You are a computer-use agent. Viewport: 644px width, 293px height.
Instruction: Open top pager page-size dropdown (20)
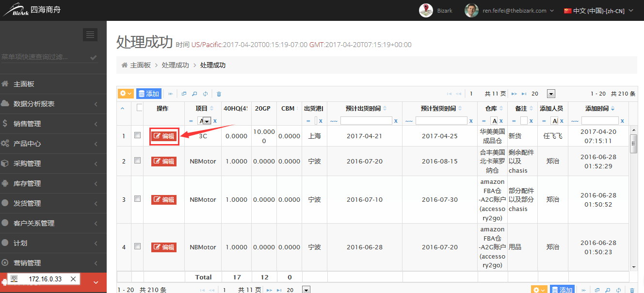point(551,94)
